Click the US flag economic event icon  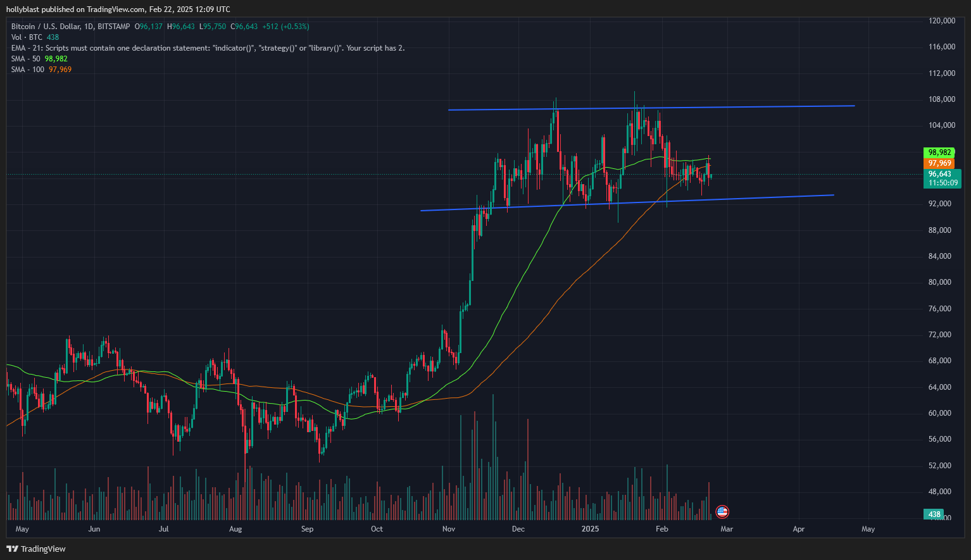pyautogui.click(x=722, y=512)
